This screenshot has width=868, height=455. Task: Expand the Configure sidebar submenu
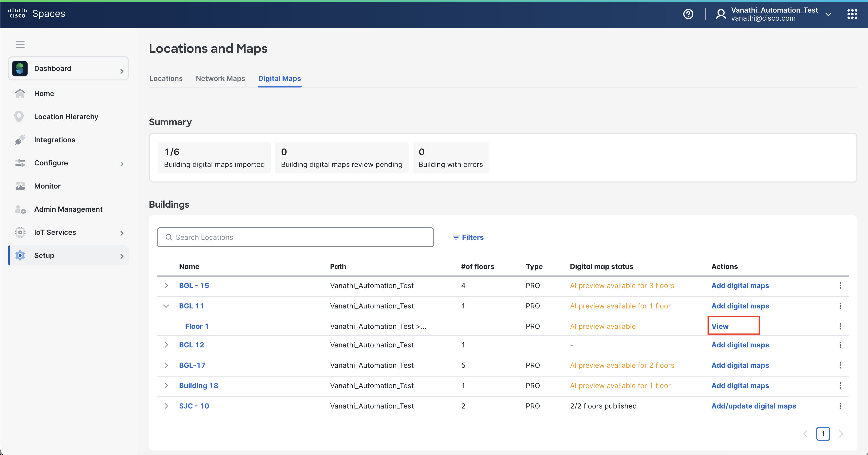tap(122, 164)
